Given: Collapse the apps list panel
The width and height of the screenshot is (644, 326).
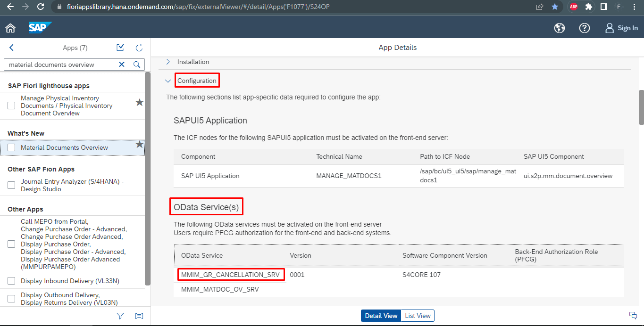Looking at the screenshot, I should coord(10,48).
